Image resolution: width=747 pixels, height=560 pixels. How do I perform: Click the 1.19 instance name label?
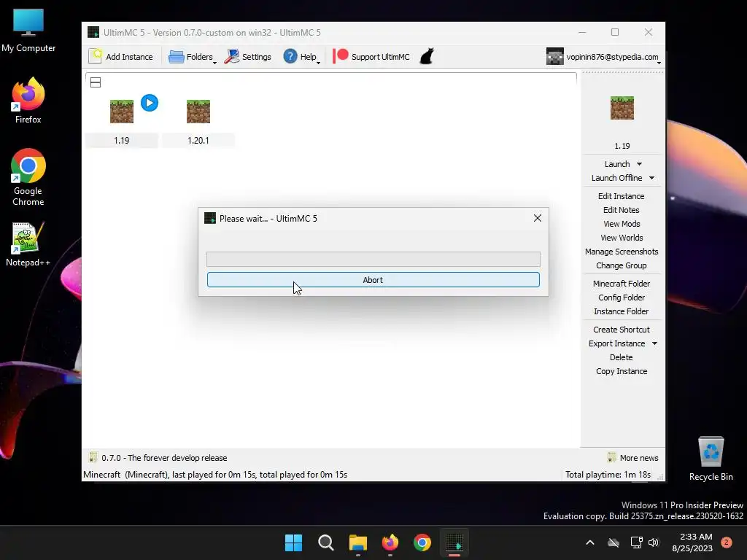122,141
